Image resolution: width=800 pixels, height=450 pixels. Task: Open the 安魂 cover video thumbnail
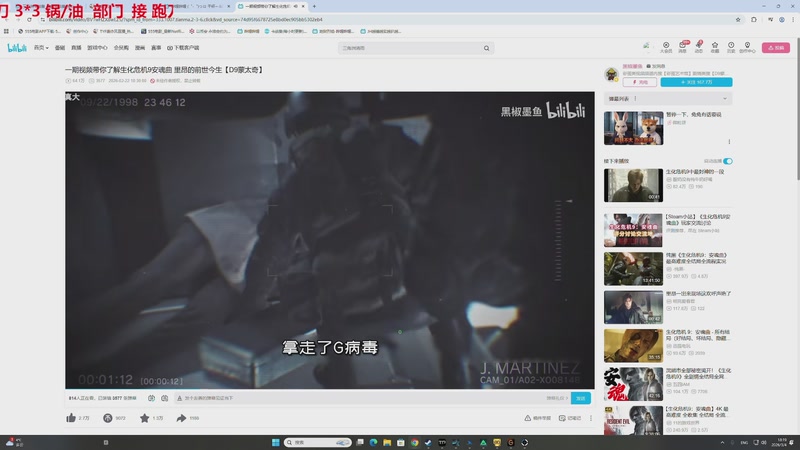click(633, 384)
